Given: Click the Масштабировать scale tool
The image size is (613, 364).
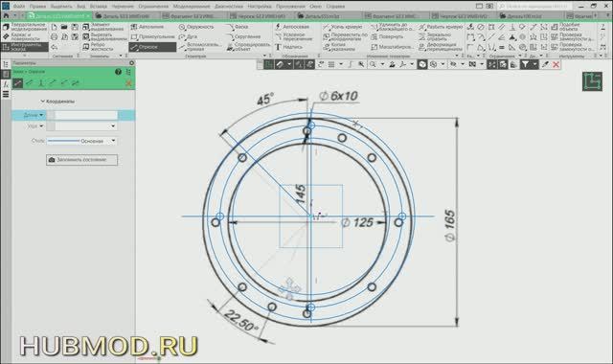Looking at the screenshot, I should [x=392, y=47].
